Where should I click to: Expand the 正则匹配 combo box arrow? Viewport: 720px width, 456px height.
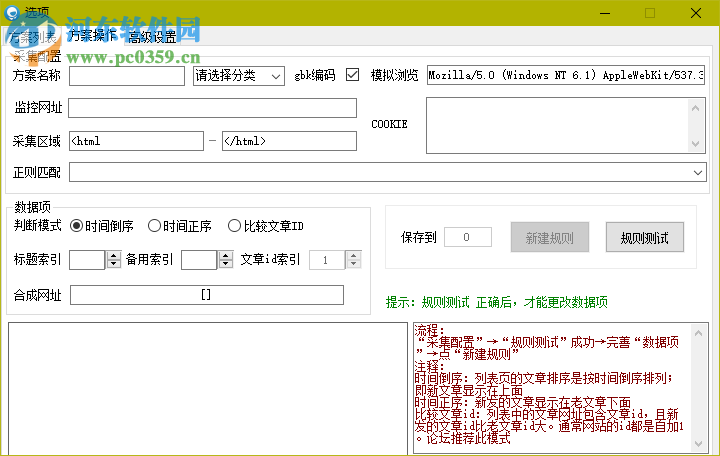(698, 173)
